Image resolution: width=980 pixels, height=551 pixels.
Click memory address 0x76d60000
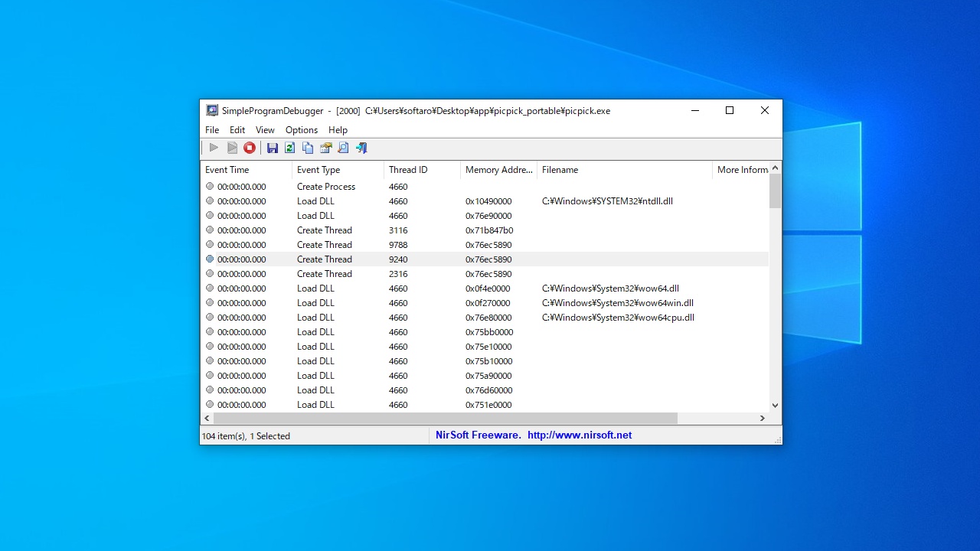(x=489, y=390)
